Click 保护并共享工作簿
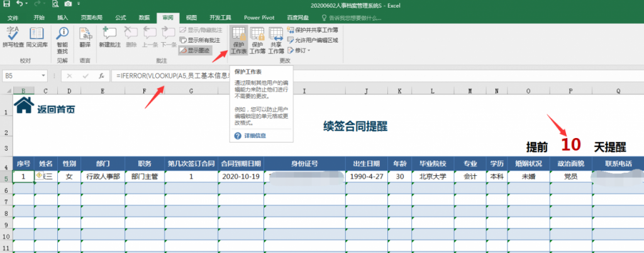The height and width of the screenshot is (253, 644). 313,30
